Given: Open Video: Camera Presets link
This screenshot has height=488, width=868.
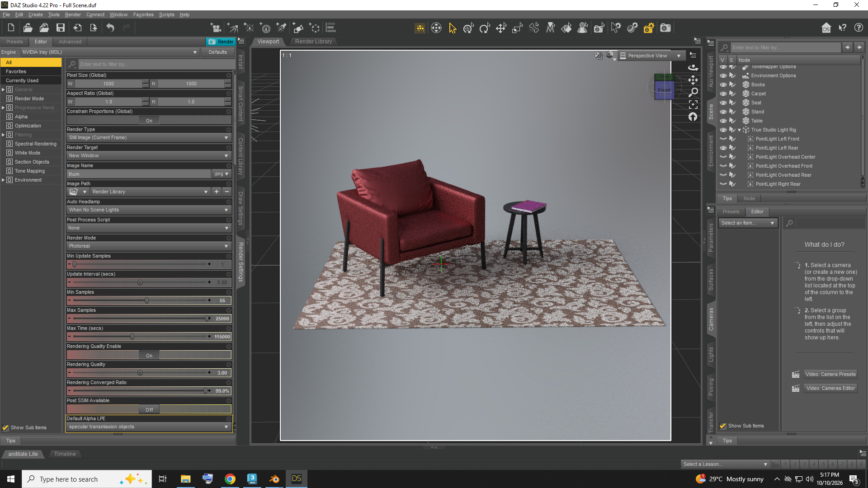Looking at the screenshot, I should pos(830,374).
